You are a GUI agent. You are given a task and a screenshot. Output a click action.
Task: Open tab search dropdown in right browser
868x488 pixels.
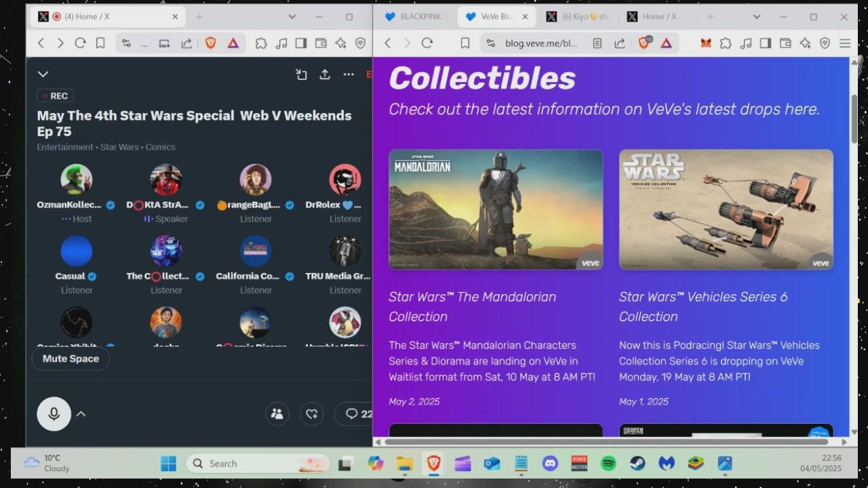(x=756, y=17)
